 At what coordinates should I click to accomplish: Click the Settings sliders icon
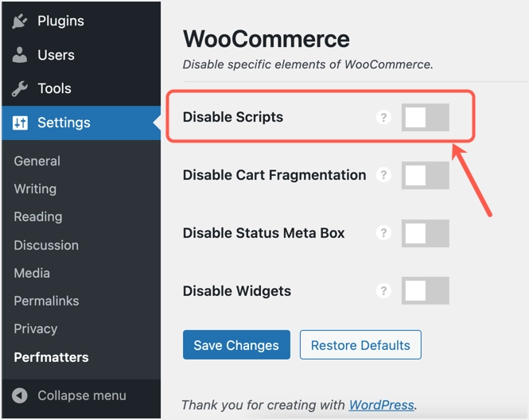[x=20, y=122]
